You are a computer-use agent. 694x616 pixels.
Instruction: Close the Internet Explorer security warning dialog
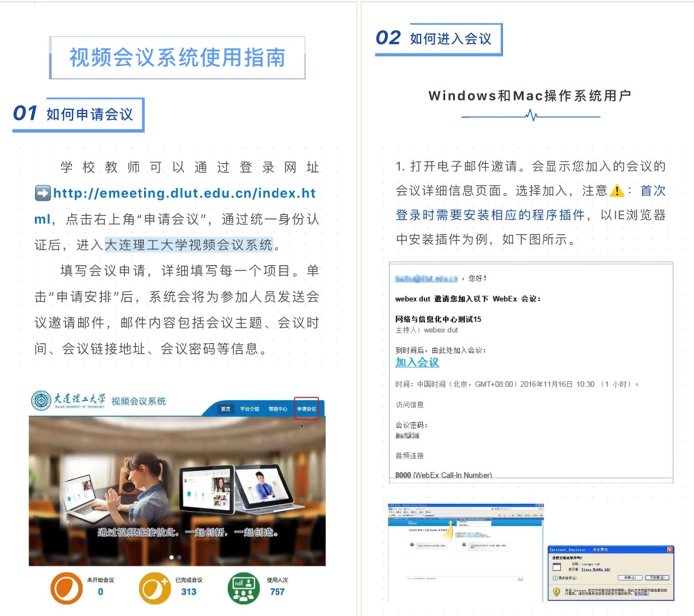(670, 550)
